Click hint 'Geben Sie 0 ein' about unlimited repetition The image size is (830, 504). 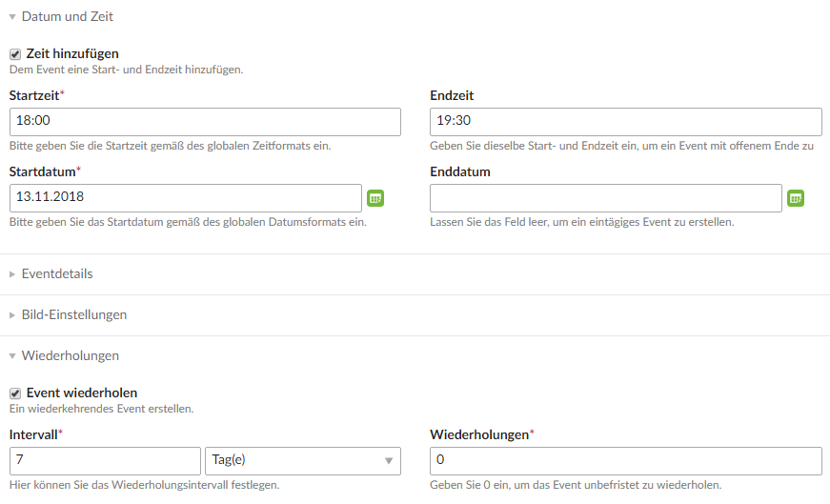(x=576, y=486)
